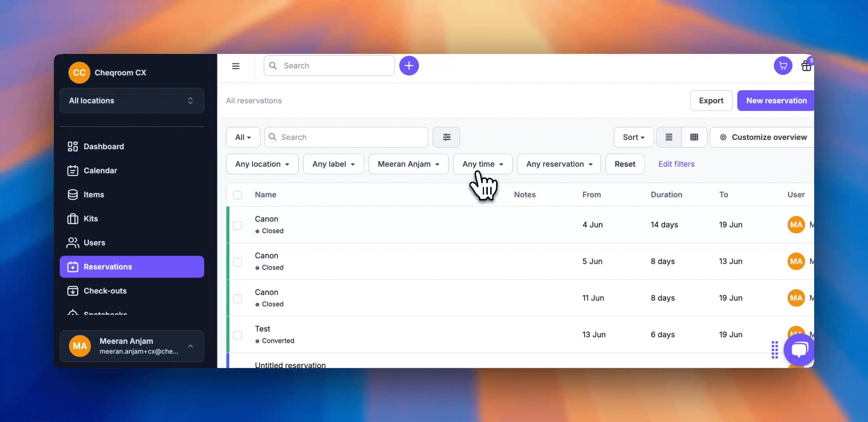Open Check-outs in sidebar

coord(132,291)
